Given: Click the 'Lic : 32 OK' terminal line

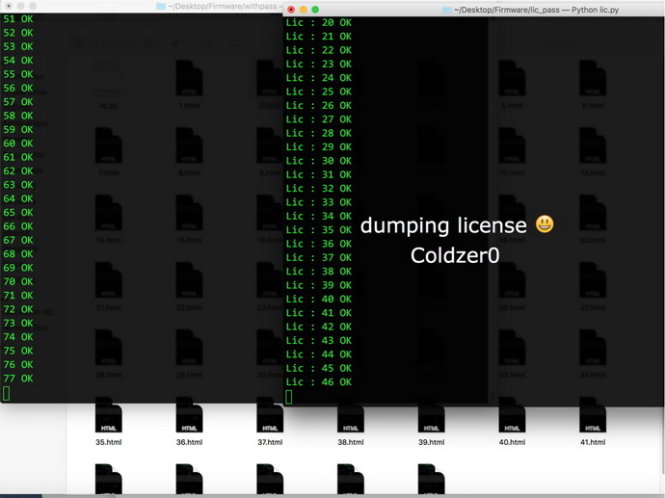Looking at the screenshot, I should pos(319,188).
